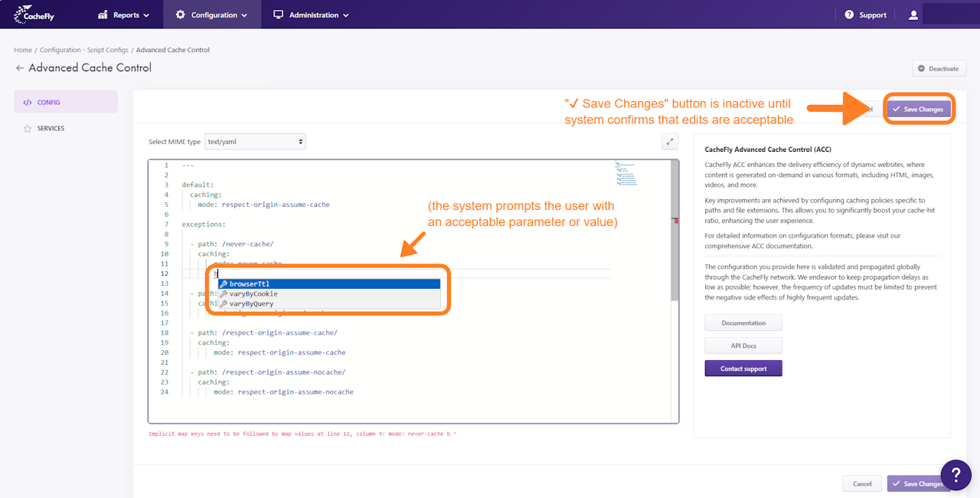Viewport: 980px width, 498px height.
Task: Click the star icon next to SERVICES
Action: (x=28, y=129)
